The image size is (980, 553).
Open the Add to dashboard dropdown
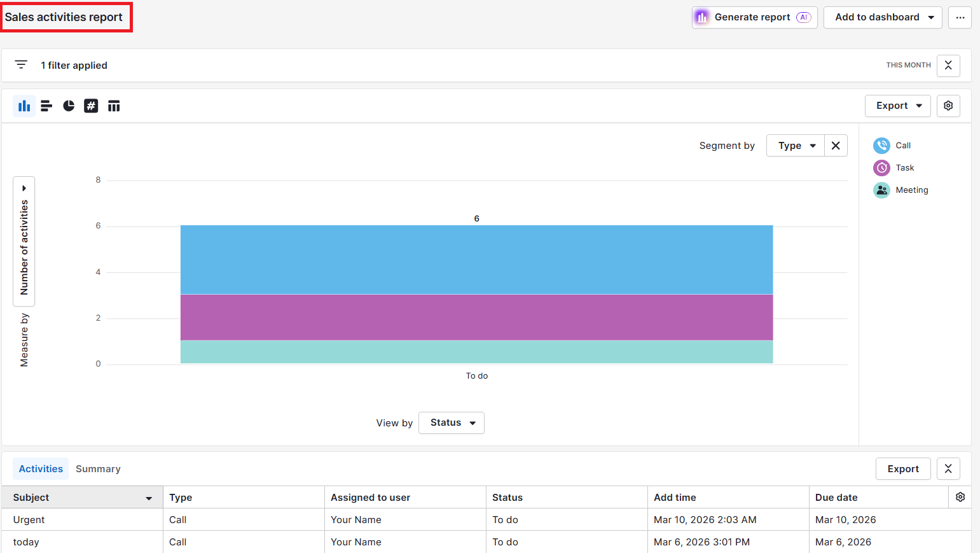coord(883,17)
